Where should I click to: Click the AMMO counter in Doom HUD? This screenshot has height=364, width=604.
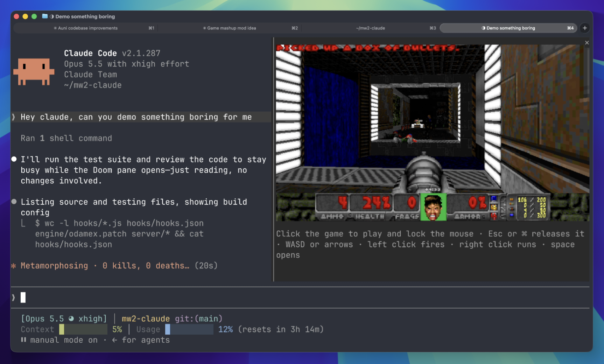[332, 207]
